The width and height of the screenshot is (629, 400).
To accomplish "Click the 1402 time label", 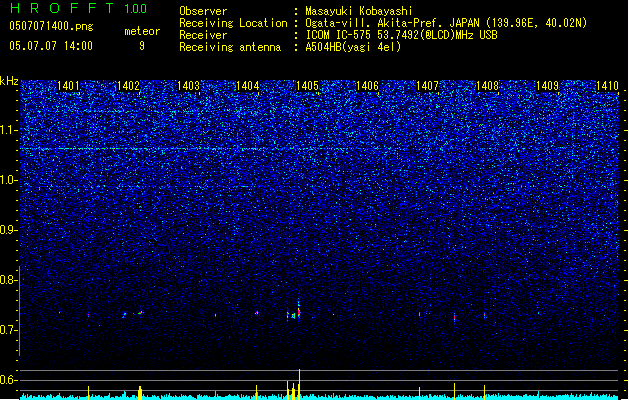I will (128, 86).
